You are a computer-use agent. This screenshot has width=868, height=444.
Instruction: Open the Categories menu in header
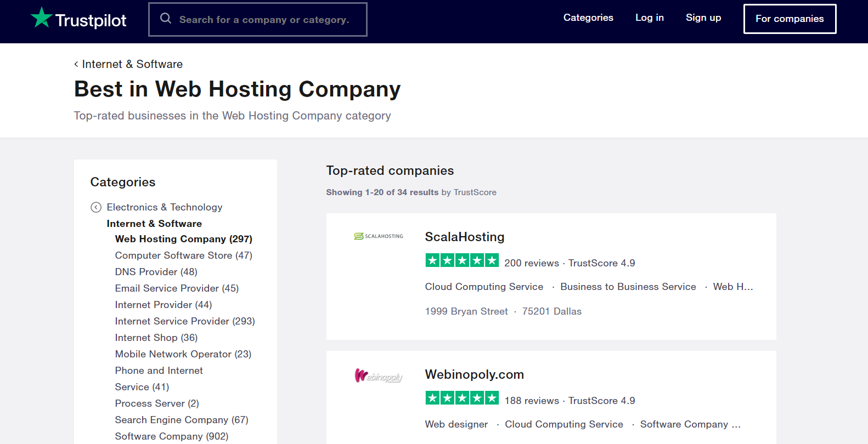[588, 18]
